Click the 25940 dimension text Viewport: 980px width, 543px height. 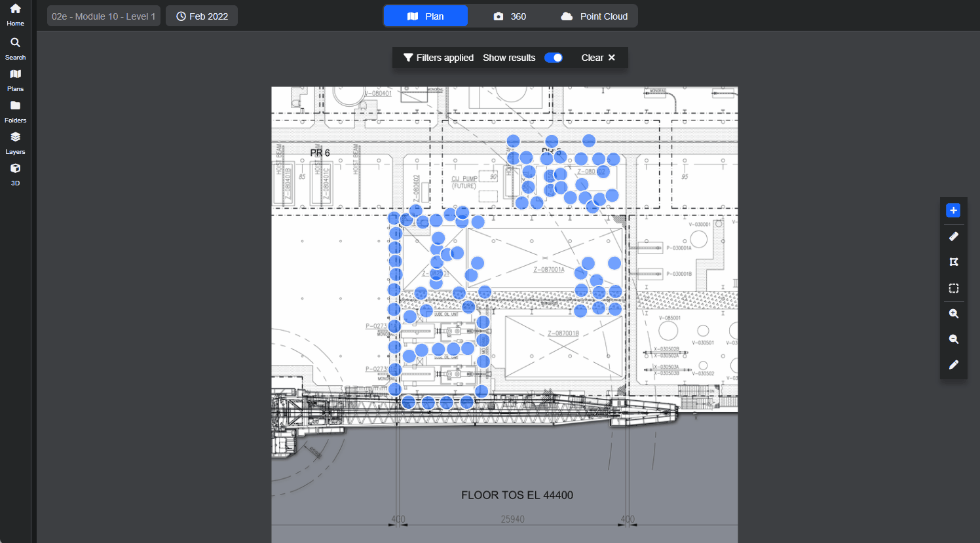(512, 519)
